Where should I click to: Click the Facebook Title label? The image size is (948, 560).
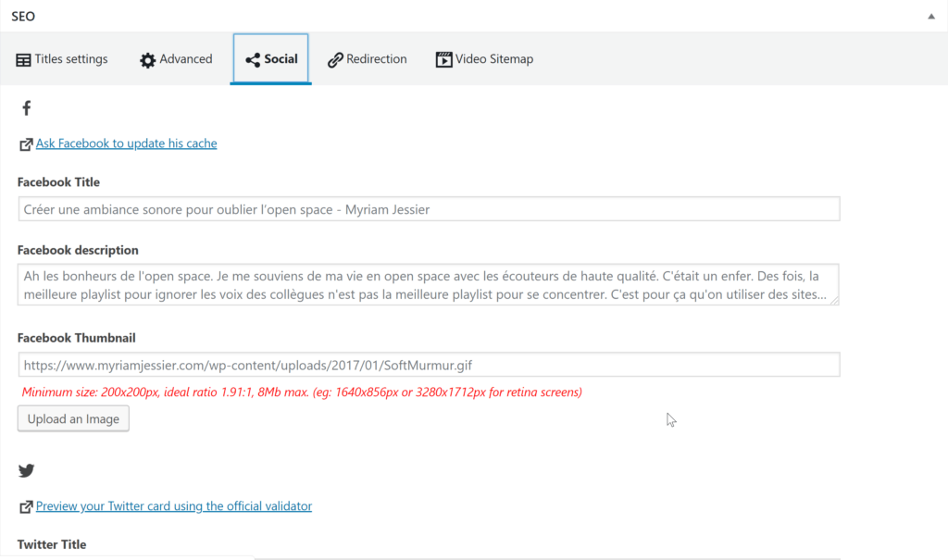[58, 182]
